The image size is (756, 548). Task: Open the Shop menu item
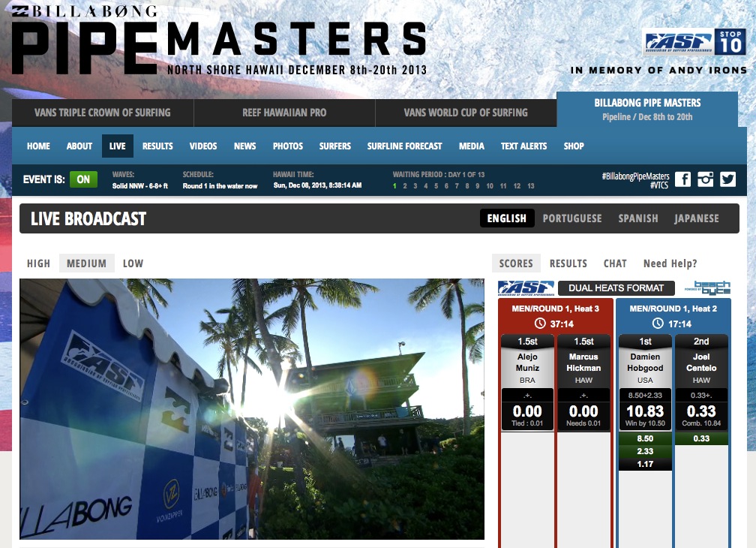click(574, 146)
